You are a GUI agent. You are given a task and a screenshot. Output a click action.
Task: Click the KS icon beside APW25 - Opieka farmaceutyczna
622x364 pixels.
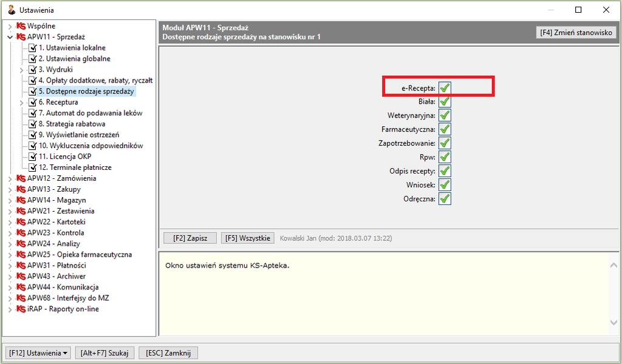point(21,255)
